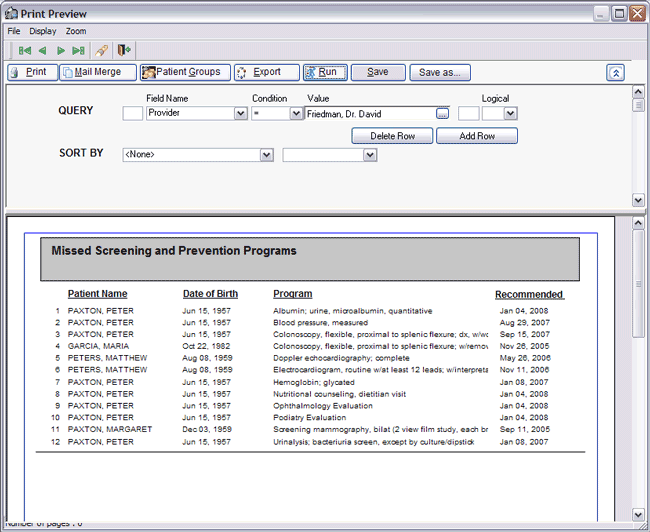Open the Logical operator dropdown
This screenshot has width=650, height=532.
[511, 114]
